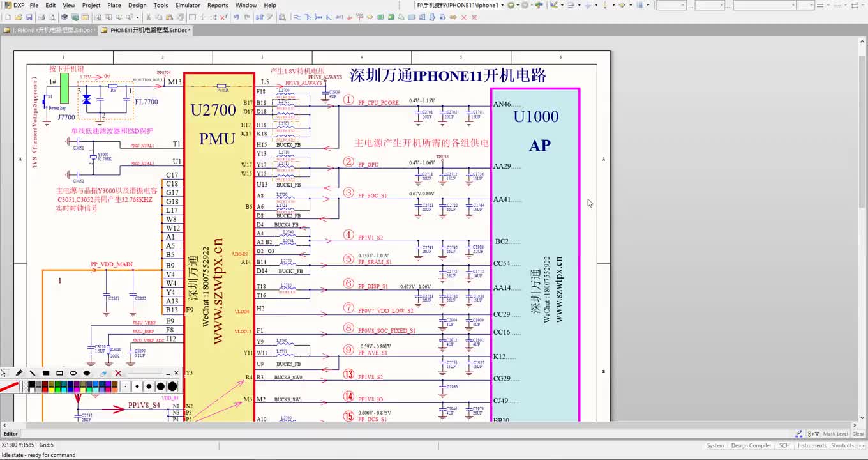Click the DXP system menu icon

(13, 5)
